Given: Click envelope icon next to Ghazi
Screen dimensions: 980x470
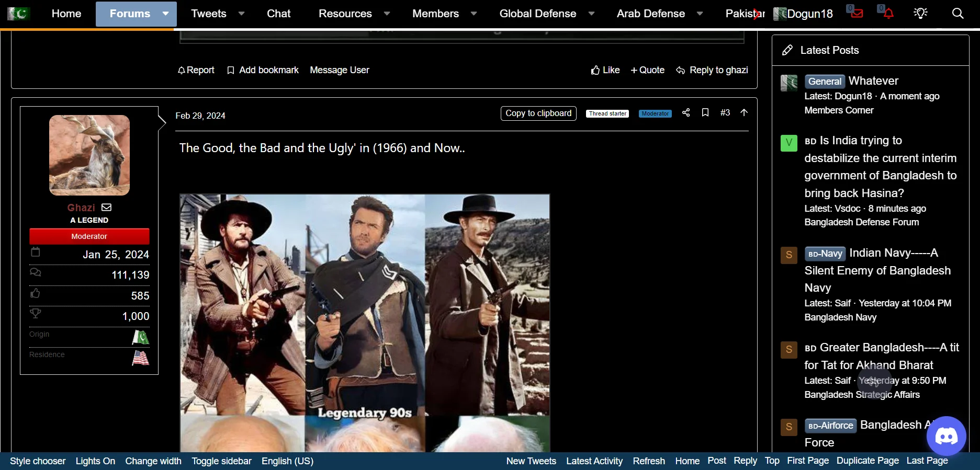Looking at the screenshot, I should [106, 208].
